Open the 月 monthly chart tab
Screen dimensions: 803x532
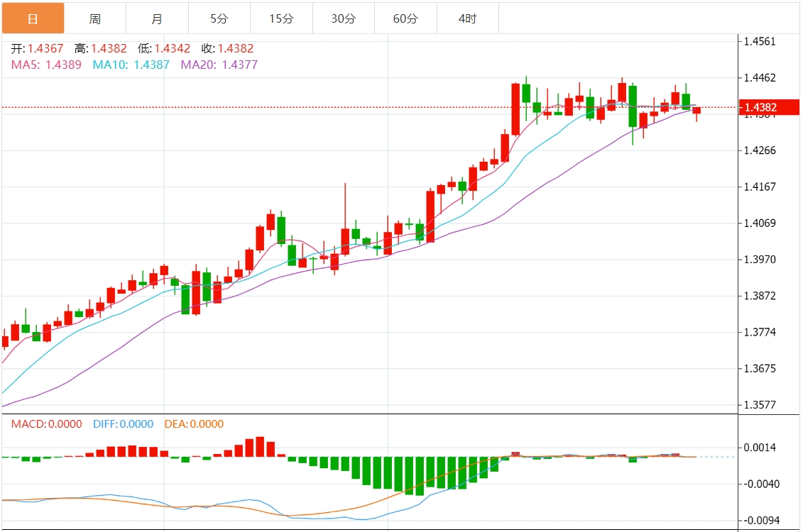(x=157, y=19)
